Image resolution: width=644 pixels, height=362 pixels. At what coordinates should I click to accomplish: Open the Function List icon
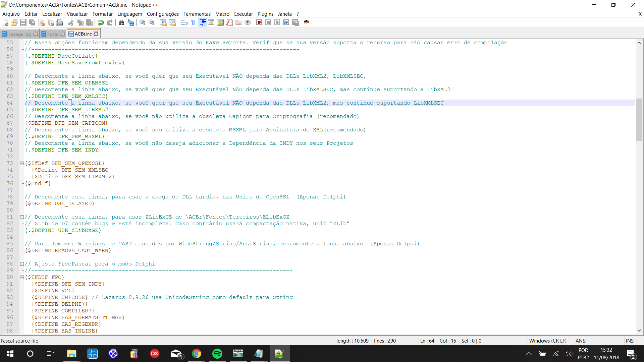(x=229, y=22)
